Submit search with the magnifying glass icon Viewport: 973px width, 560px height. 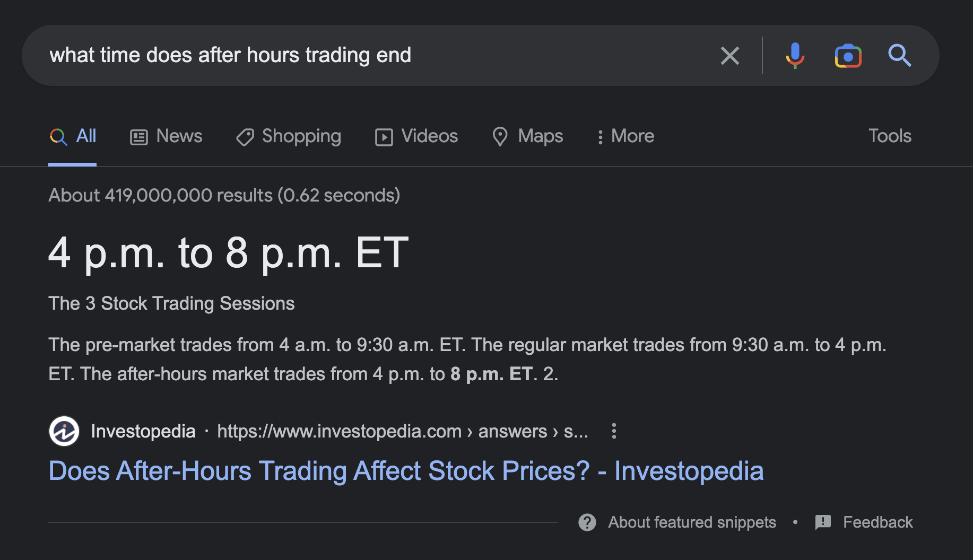(x=900, y=56)
